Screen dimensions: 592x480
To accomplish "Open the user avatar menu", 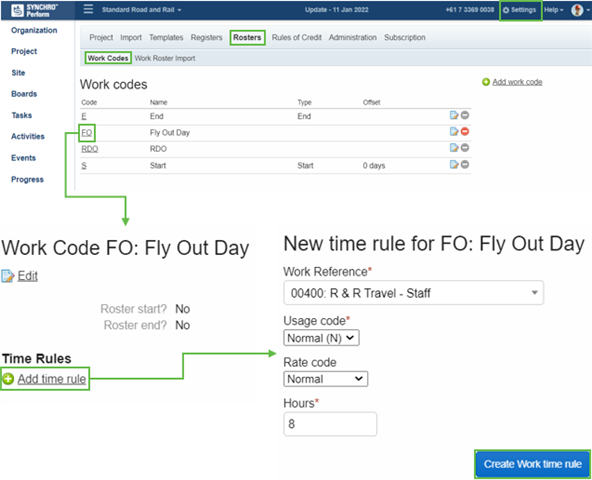I will pos(578,10).
